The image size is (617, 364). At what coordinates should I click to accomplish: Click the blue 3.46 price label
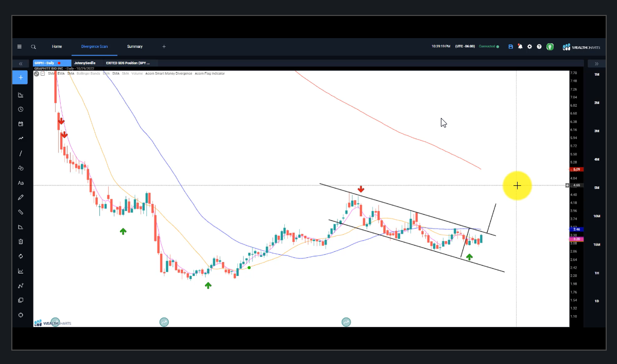point(576,230)
